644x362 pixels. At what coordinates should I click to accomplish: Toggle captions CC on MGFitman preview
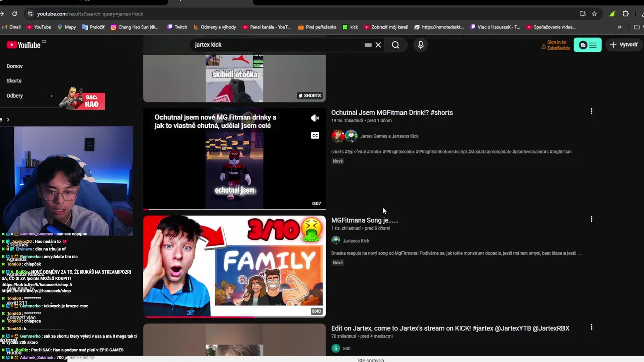(315, 135)
